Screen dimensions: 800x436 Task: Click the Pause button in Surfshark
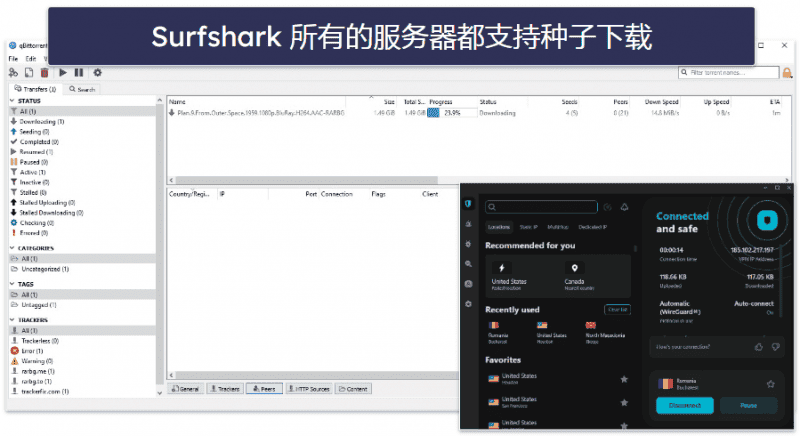coord(748,405)
